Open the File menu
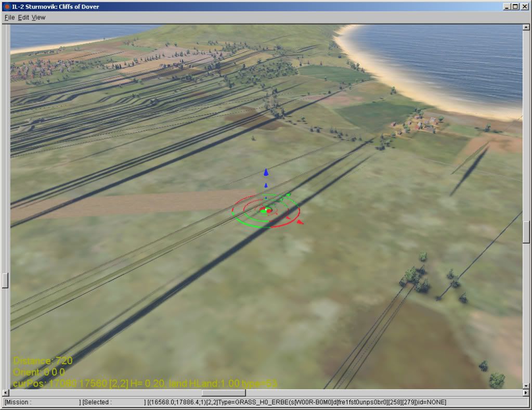Viewport: 532px width, 410px height. tap(9, 18)
